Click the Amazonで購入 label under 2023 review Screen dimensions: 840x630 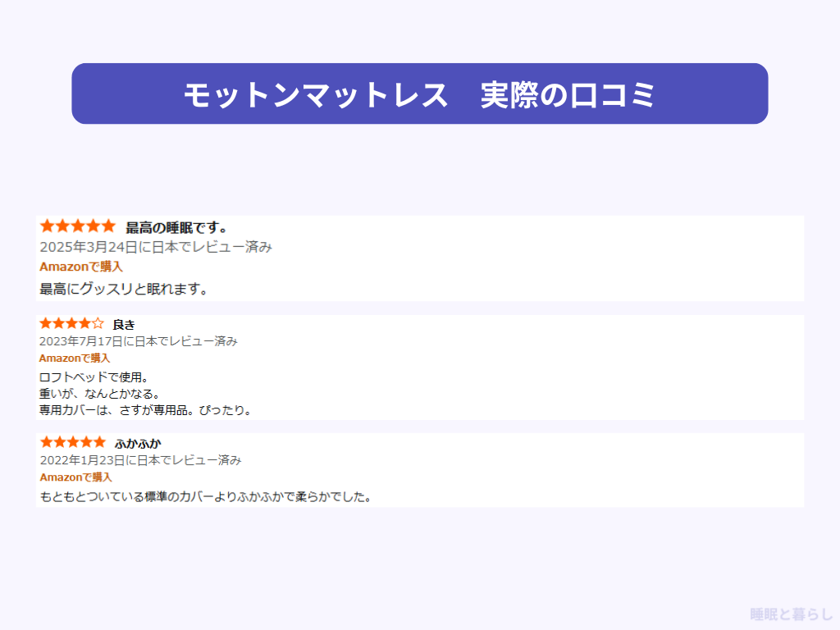point(75,358)
